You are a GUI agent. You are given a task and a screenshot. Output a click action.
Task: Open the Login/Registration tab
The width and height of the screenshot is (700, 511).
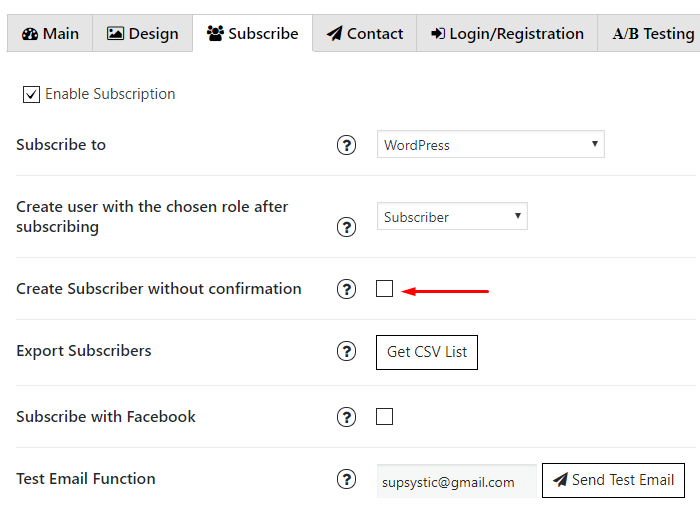pos(507,33)
